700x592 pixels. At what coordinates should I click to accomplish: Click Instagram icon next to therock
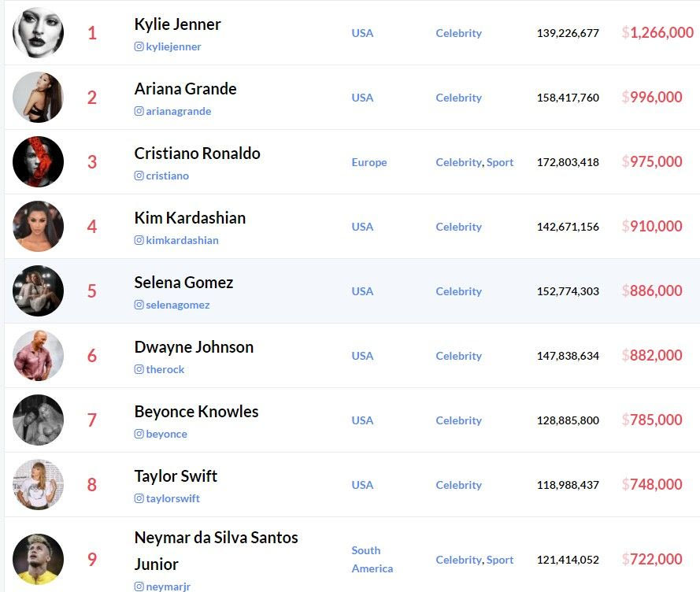click(x=139, y=370)
